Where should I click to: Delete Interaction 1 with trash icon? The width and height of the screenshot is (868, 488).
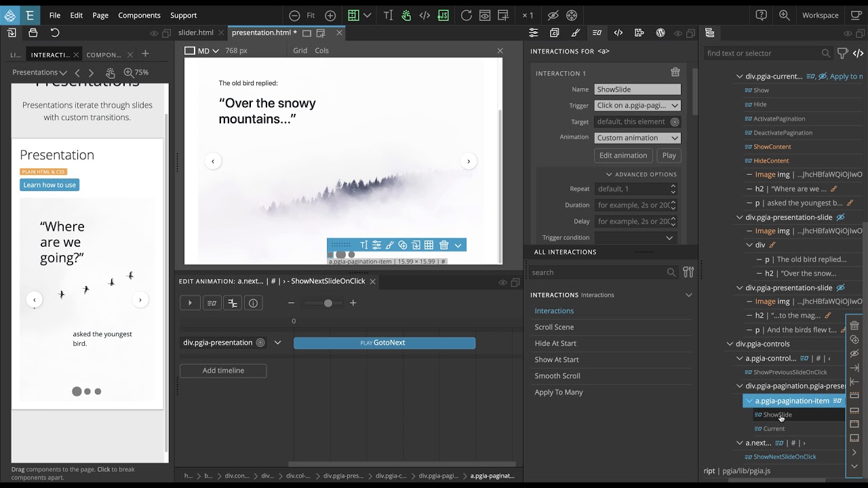(675, 73)
